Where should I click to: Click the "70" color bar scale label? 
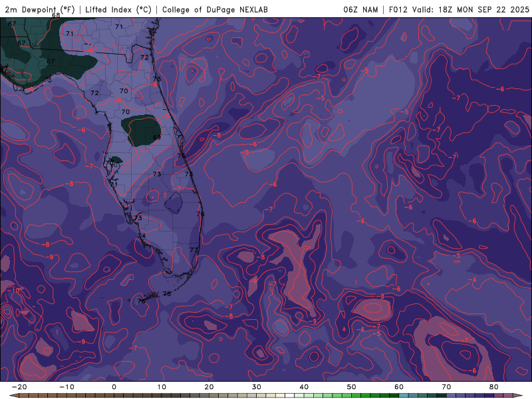coord(446,387)
